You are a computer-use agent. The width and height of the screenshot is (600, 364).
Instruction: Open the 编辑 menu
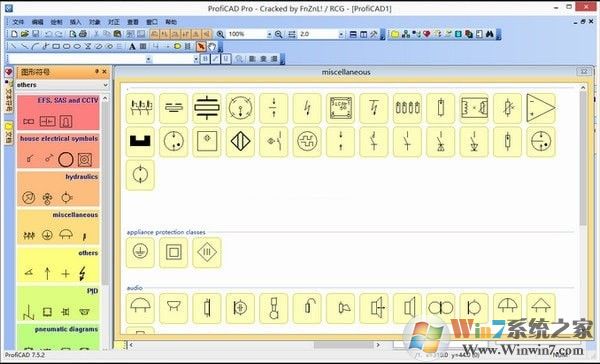point(37,22)
